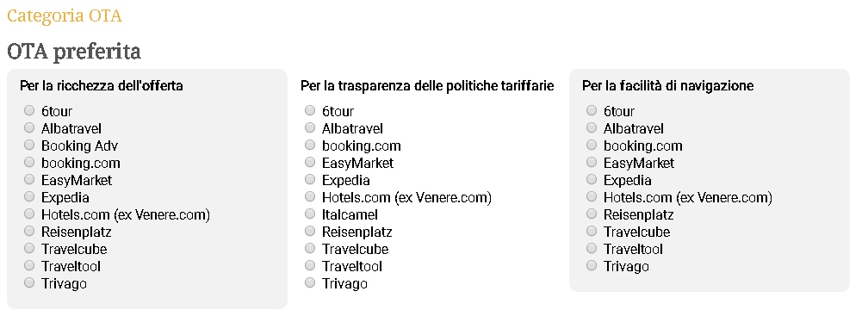Select Expedia under facilità di navigazione
This screenshot has width=868, height=316.
pos(592,179)
